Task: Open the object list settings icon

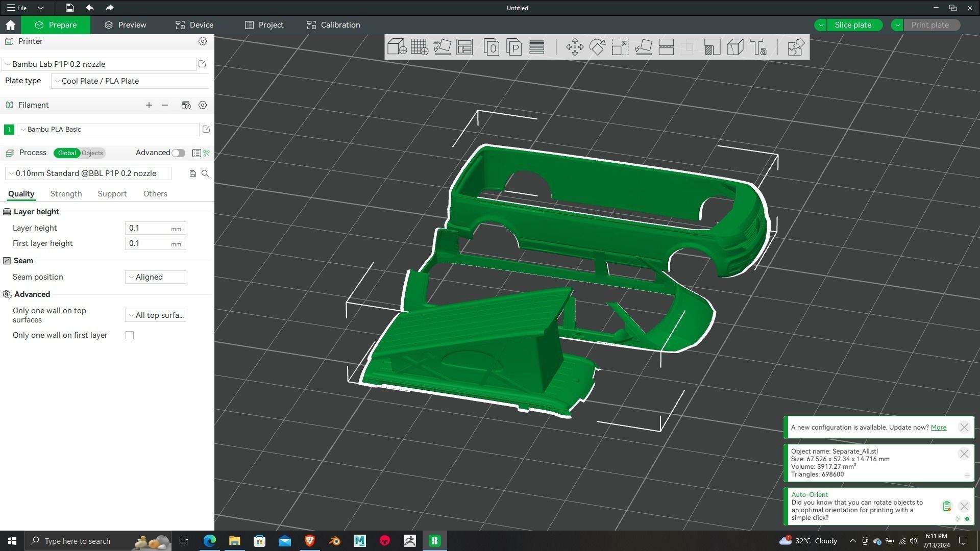Action: (x=196, y=153)
